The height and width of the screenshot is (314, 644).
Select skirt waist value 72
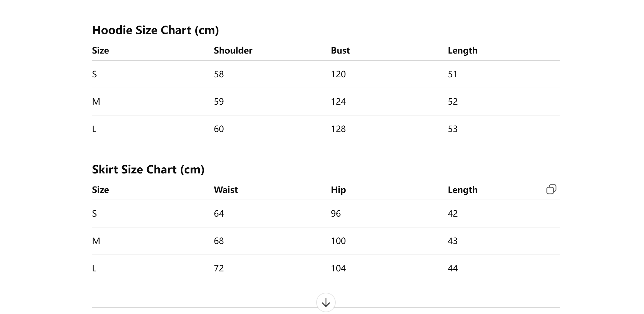[x=219, y=268]
